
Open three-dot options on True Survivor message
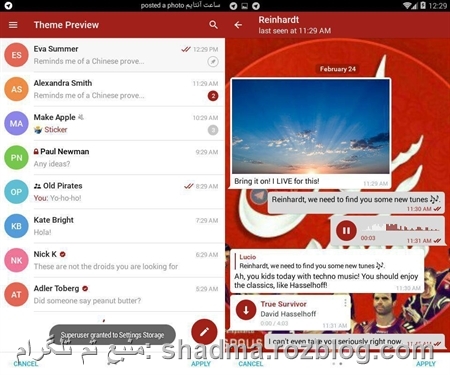point(345,303)
